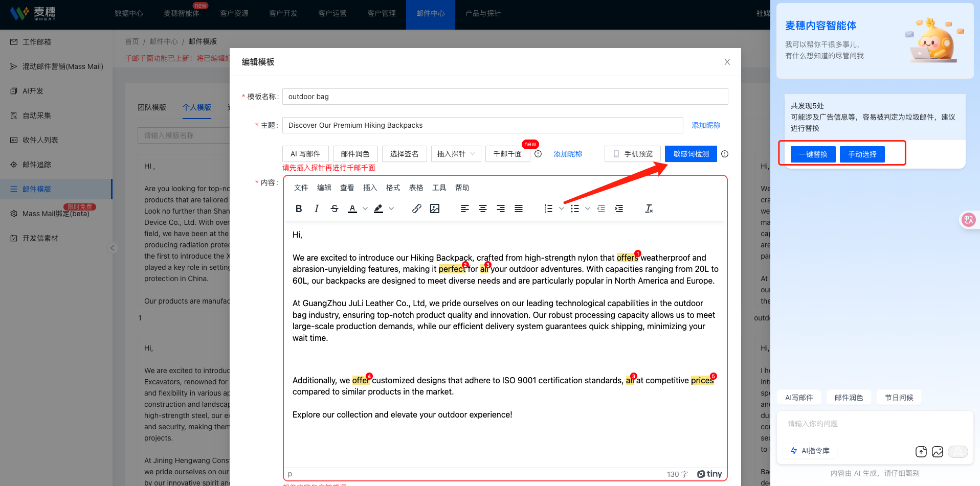Open the 文件 editor menu
Screen dimensions: 980x486
click(x=301, y=188)
